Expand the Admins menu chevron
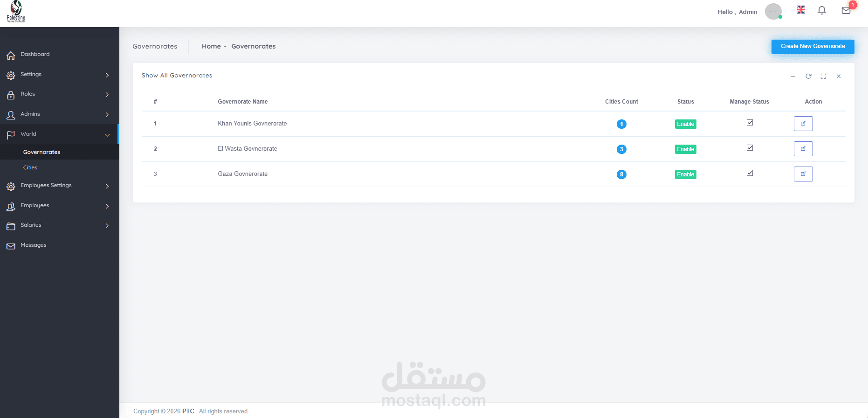This screenshot has height=418, width=868. point(107,115)
